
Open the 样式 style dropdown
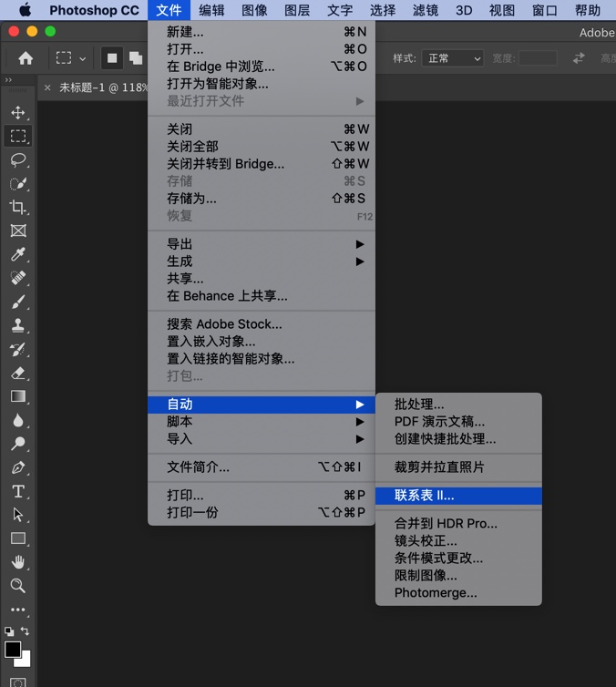[x=452, y=58]
